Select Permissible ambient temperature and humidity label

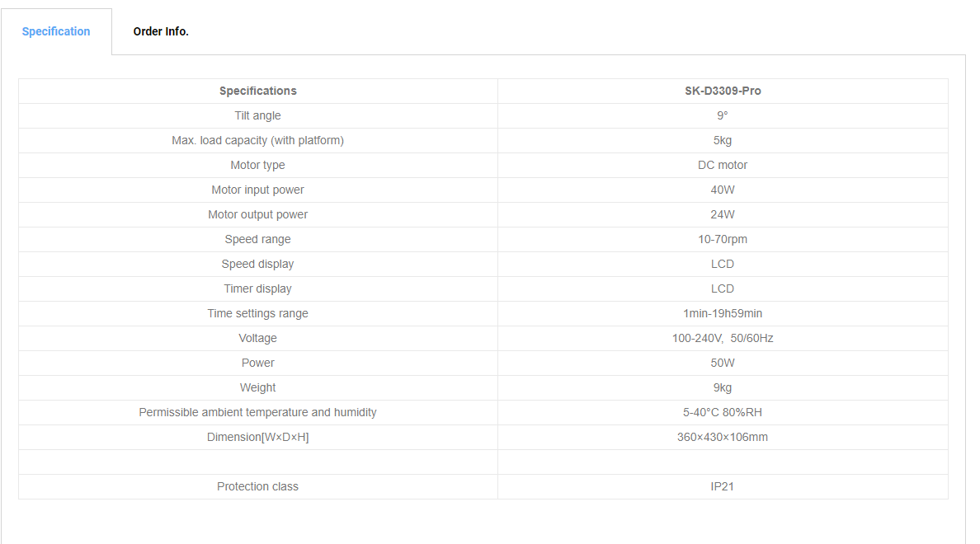(x=257, y=412)
